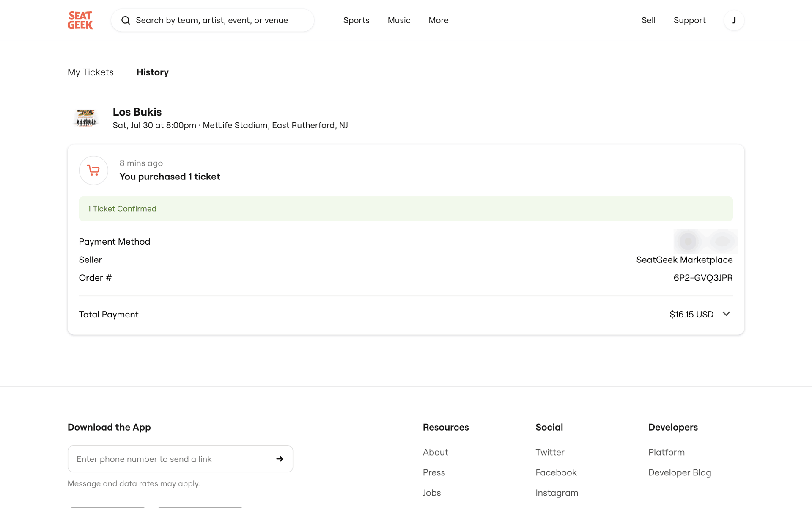Viewport: 812px width, 508px height.
Task: Click the SeatGeek Marketplace seller value
Action: click(684, 260)
